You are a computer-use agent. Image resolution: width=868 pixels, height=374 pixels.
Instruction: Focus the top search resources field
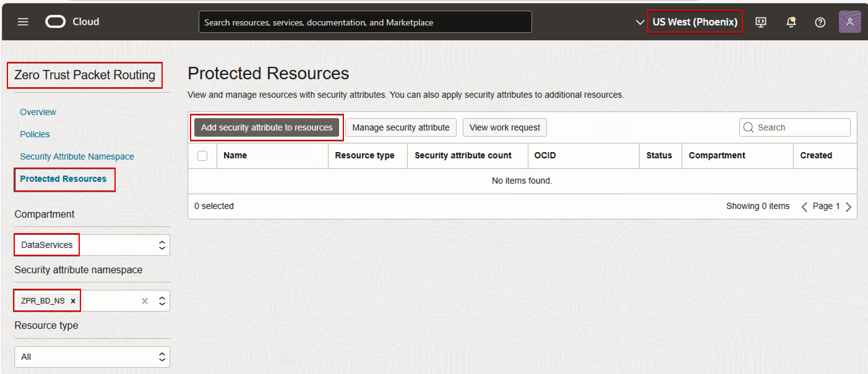[x=365, y=22]
